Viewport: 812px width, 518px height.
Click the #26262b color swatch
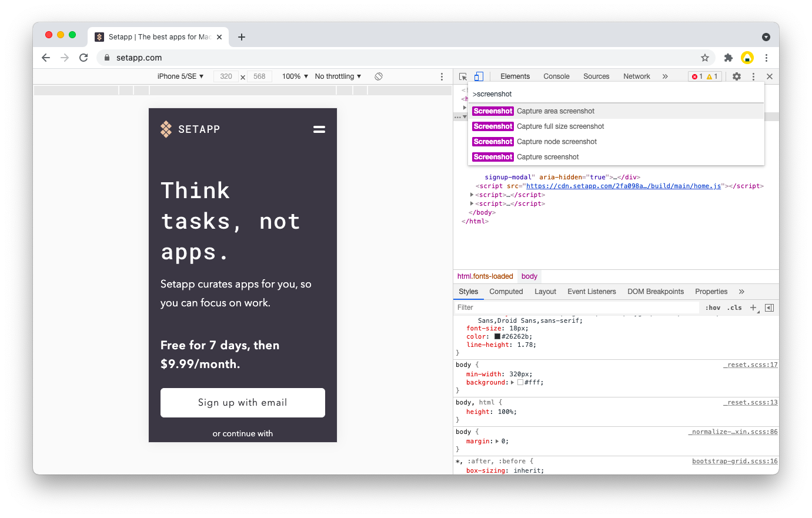(497, 337)
